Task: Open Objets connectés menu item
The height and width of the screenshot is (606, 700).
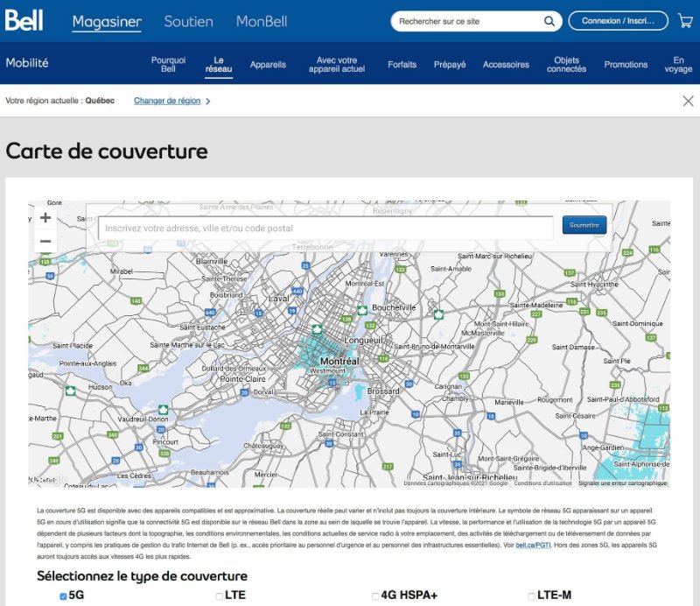Action: [566, 64]
